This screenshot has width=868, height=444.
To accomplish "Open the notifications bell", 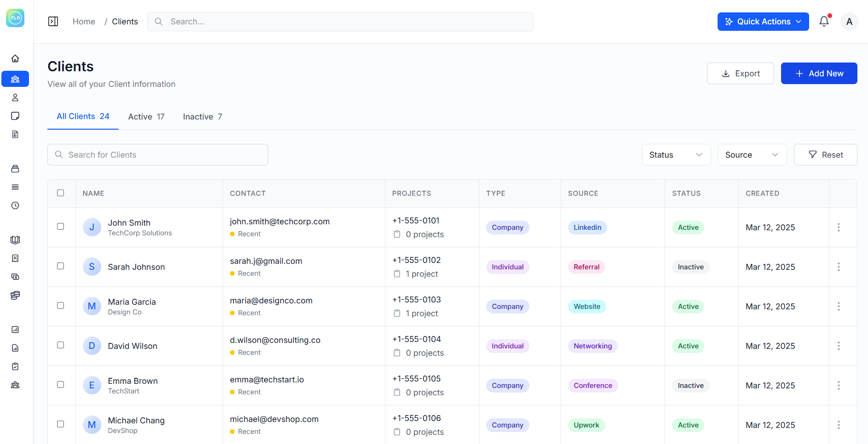I will (x=824, y=22).
